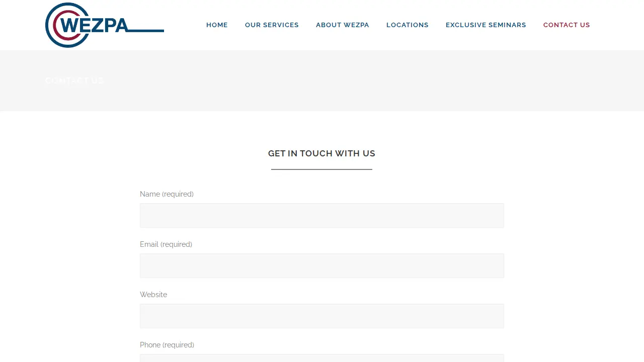Viewport: 644px width, 362px height.
Task: Open Exclusive Seminars link
Action: tap(486, 25)
